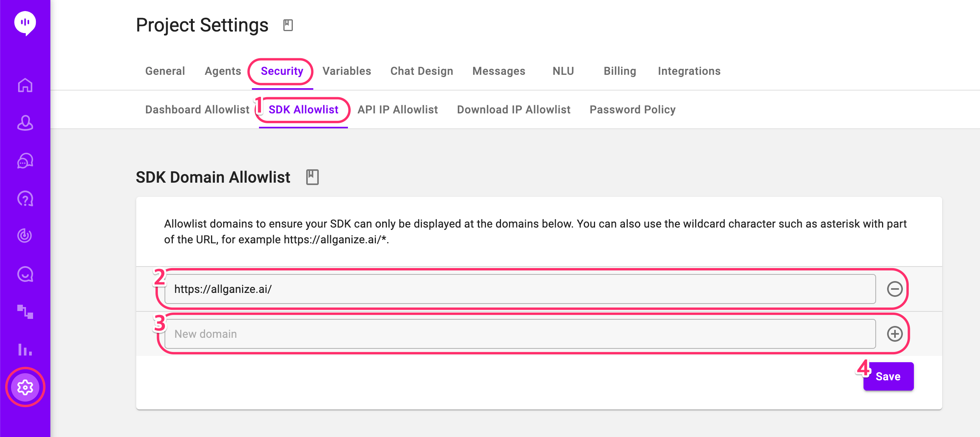Add new domain with plus icon

pos(895,334)
